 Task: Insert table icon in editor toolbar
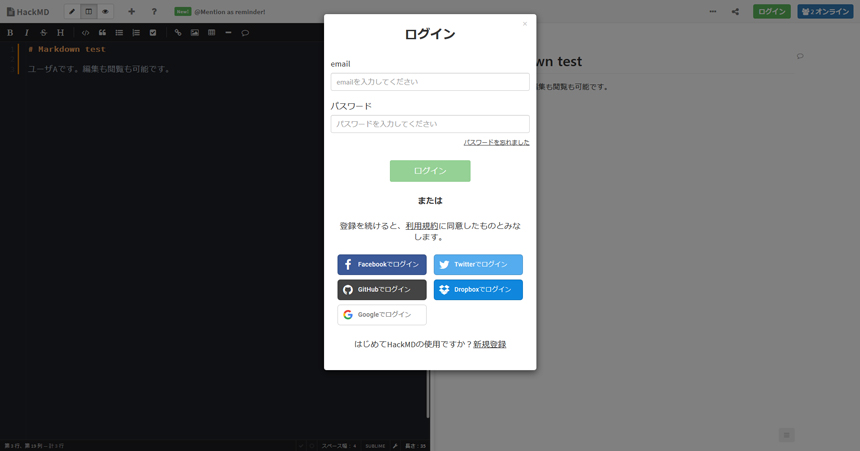(x=212, y=32)
